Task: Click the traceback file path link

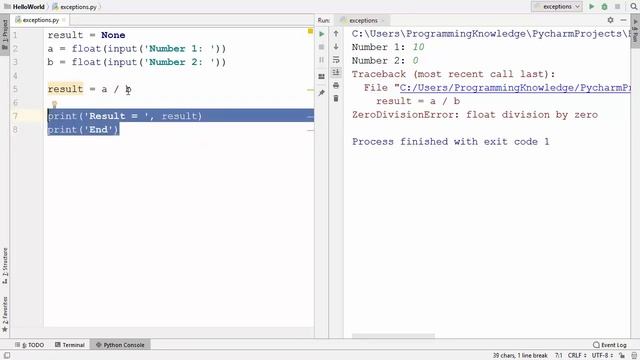Action: click(x=515, y=88)
